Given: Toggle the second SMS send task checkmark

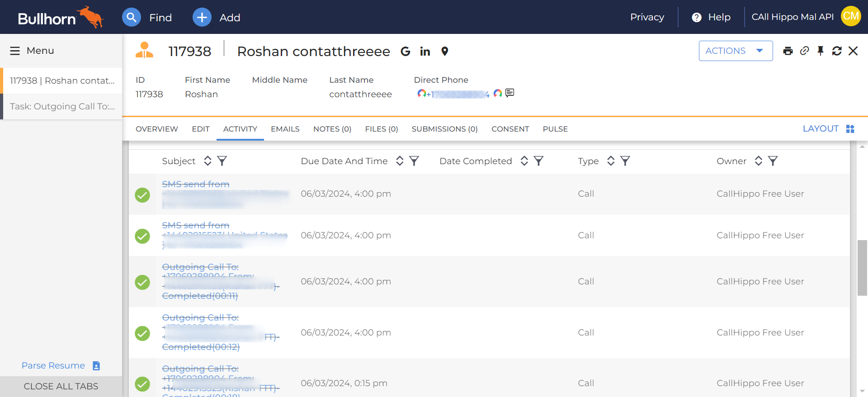Looking at the screenshot, I should (142, 236).
